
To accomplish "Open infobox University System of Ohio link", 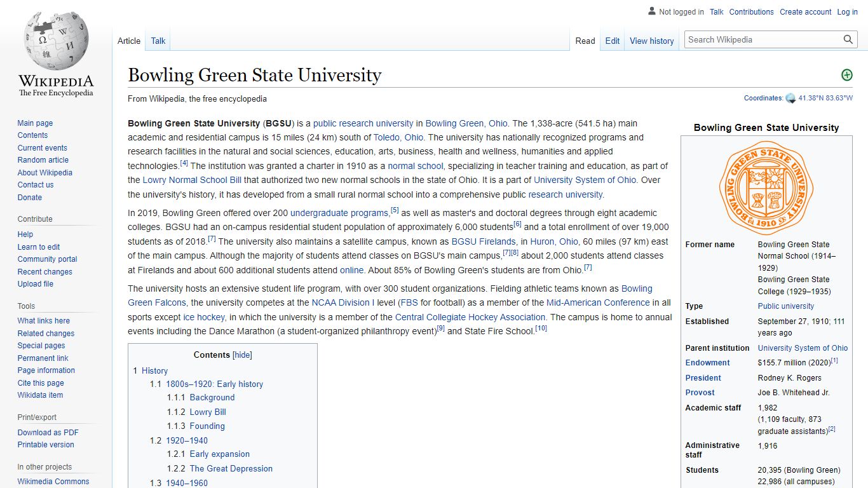I will (x=803, y=348).
